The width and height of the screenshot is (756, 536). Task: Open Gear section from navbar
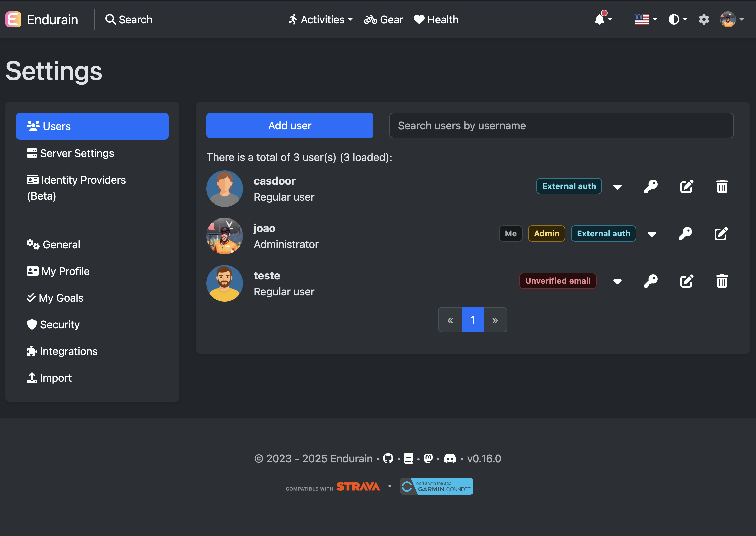pyautogui.click(x=383, y=19)
